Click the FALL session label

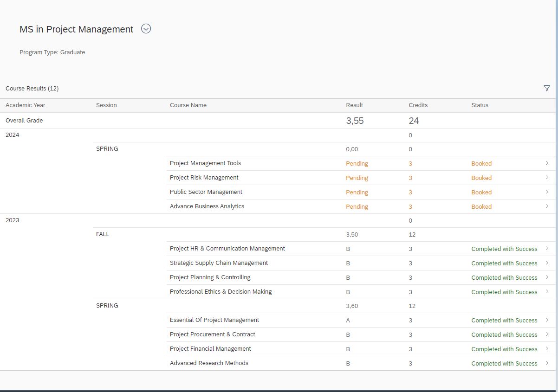[x=103, y=234]
